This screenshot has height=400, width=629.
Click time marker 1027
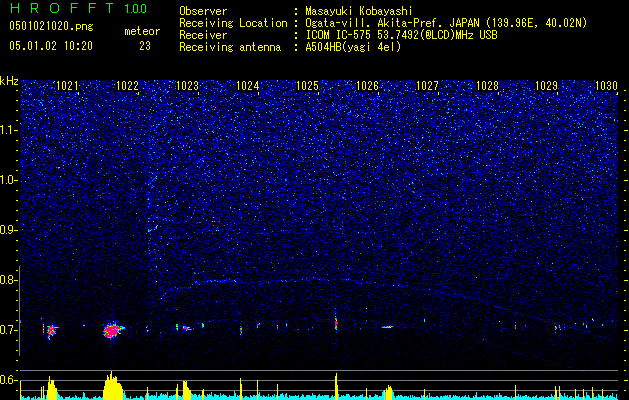(427, 86)
